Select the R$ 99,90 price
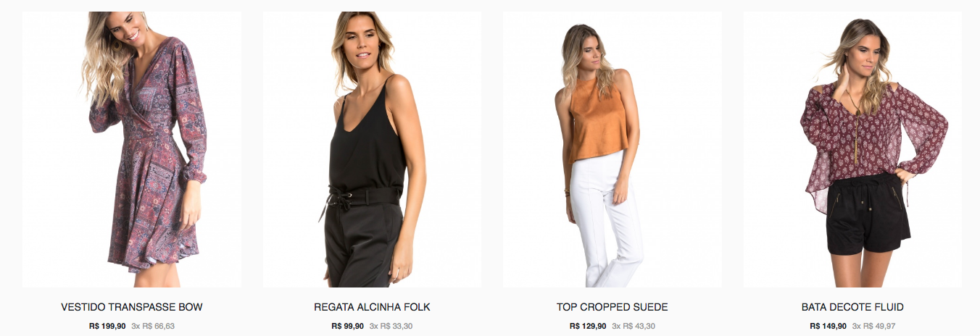 click(x=347, y=326)
